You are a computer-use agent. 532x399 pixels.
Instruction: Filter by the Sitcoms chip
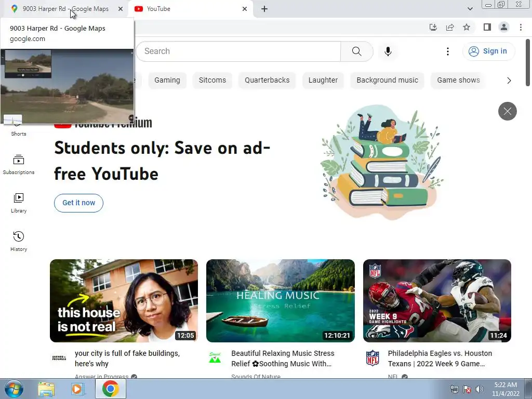212,80
